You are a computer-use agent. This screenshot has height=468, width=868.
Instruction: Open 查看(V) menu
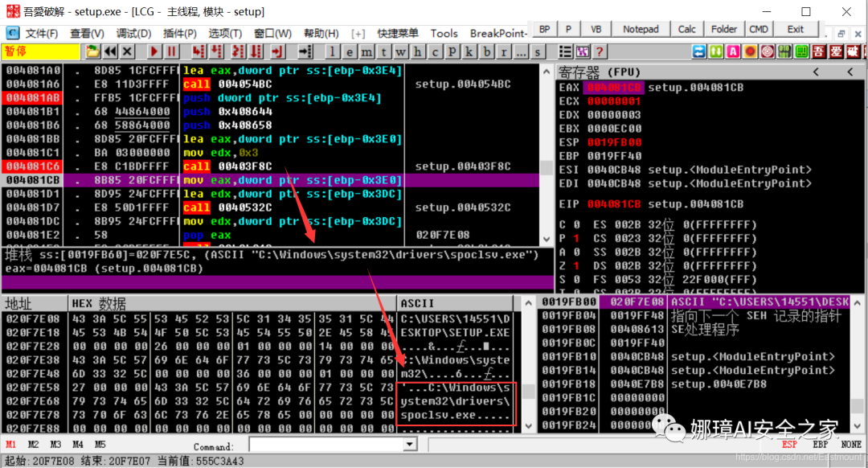pyautogui.click(x=87, y=33)
